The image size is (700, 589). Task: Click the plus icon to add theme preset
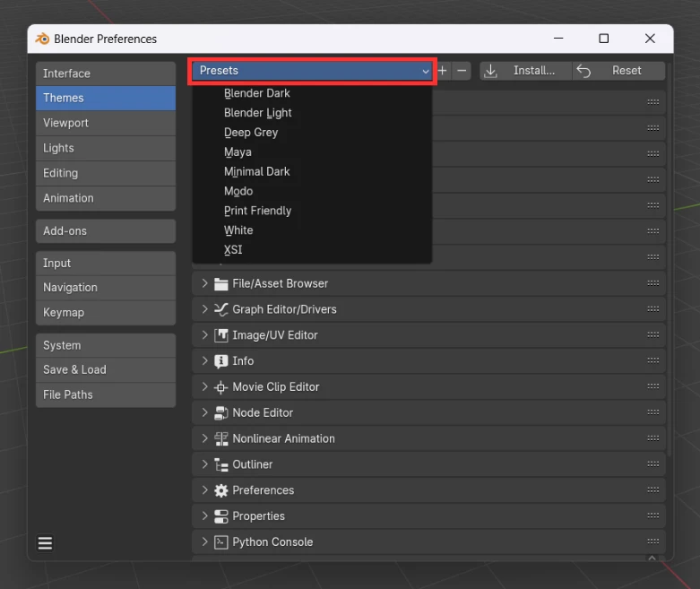(443, 71)
